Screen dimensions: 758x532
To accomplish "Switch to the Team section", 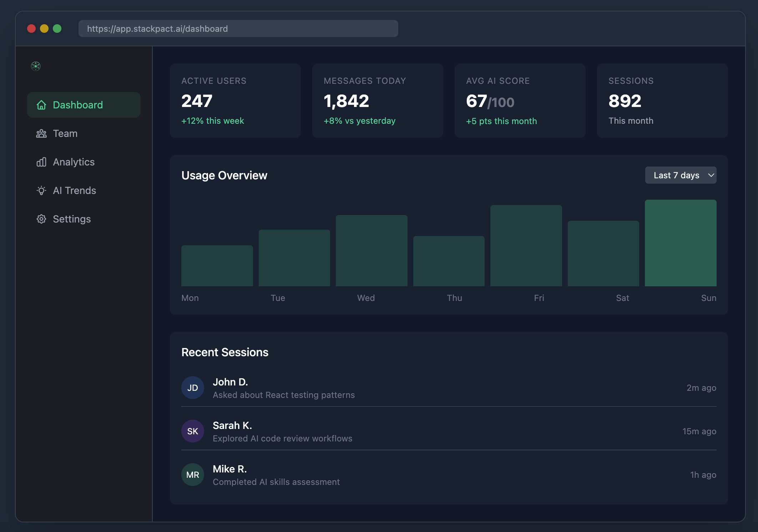I will point(65,133).
